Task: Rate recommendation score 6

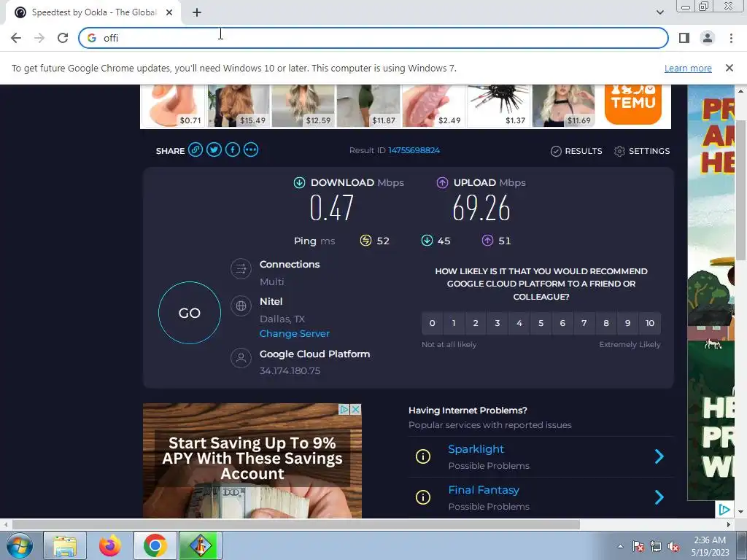Action: [x=562, y=323]
